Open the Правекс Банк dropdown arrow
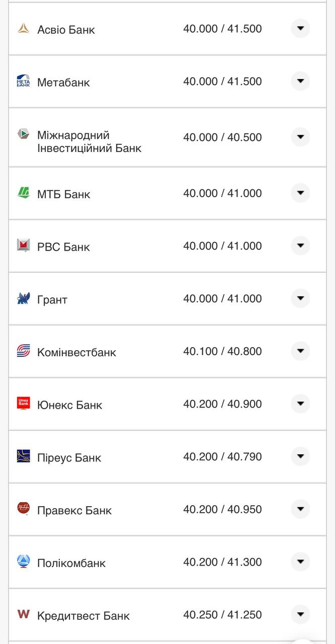Screen dimensions: 335x644 pyautogui.click(x=300, y=509)
